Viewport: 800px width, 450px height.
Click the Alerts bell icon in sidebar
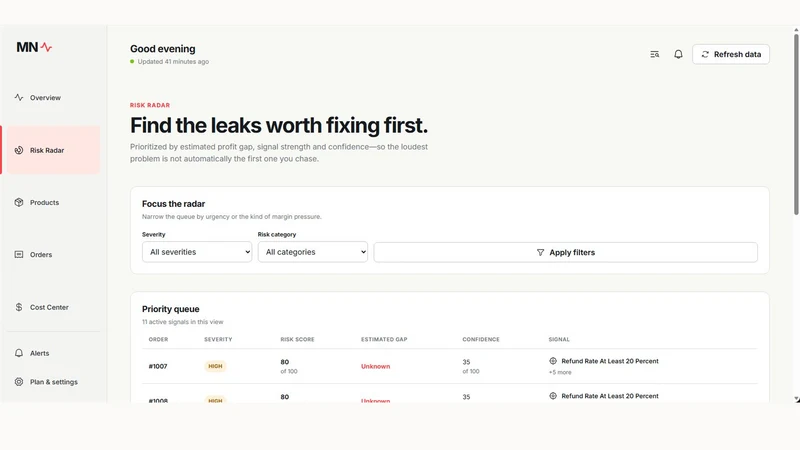pos(19,353)
